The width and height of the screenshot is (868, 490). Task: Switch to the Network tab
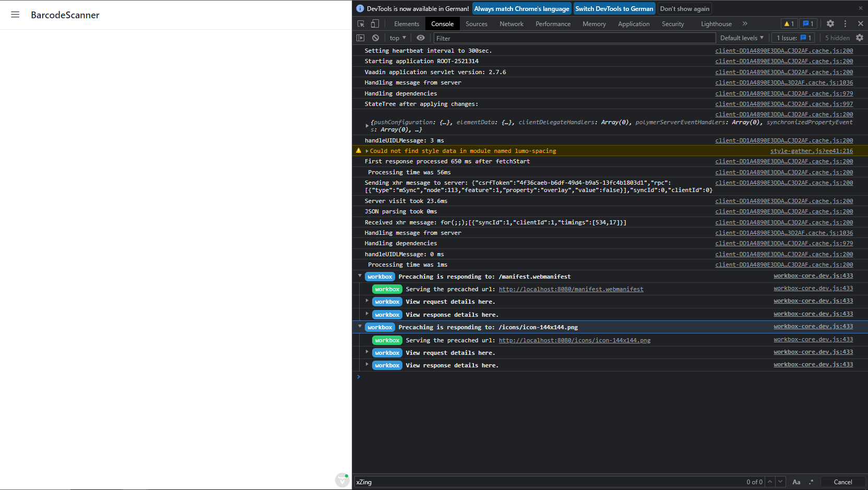(x=511, y=24)
